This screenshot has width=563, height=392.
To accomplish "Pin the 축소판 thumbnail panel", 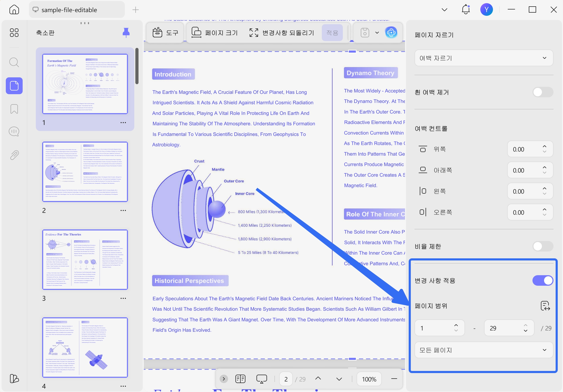I will coord(126,33).
